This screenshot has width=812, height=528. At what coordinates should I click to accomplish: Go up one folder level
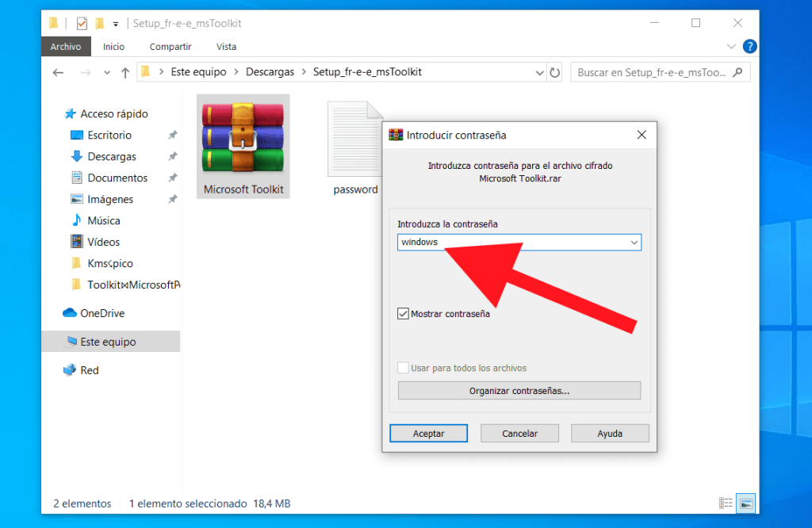point(124,71)
